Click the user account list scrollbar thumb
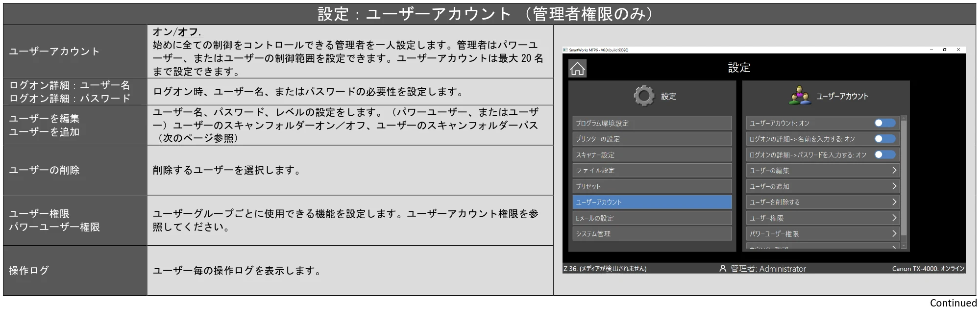980x332 pixels. (904, 178)
